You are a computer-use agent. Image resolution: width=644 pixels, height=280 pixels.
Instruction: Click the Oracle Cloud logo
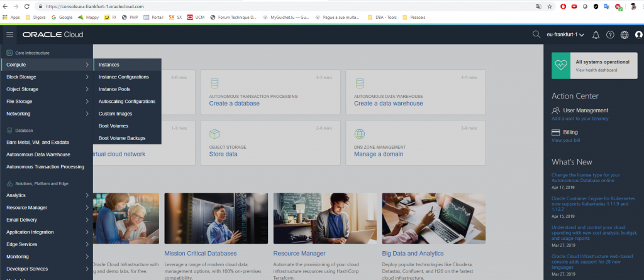pyautogui.click(x=53, y=35)
